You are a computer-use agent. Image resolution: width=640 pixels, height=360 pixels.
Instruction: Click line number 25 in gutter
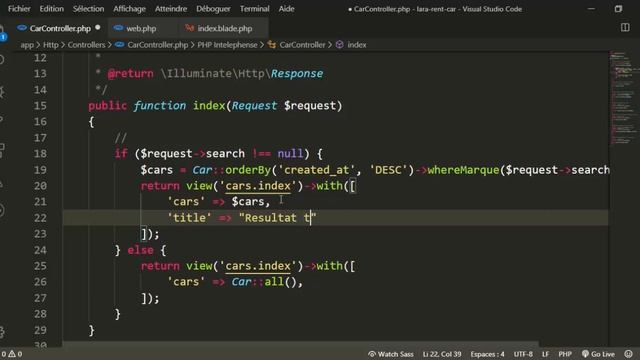click(40, 266)
